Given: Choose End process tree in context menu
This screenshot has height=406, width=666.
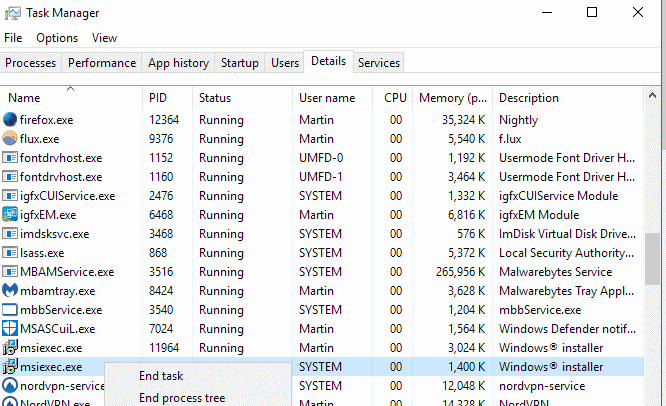Looking at the screenshot, I should (182, 398).
